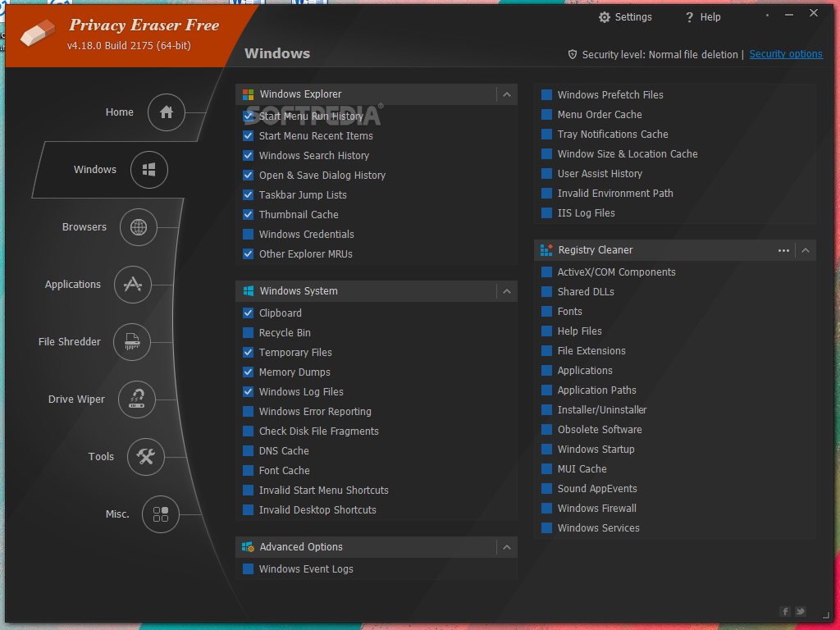Open the Security options link

coord(786,54)
